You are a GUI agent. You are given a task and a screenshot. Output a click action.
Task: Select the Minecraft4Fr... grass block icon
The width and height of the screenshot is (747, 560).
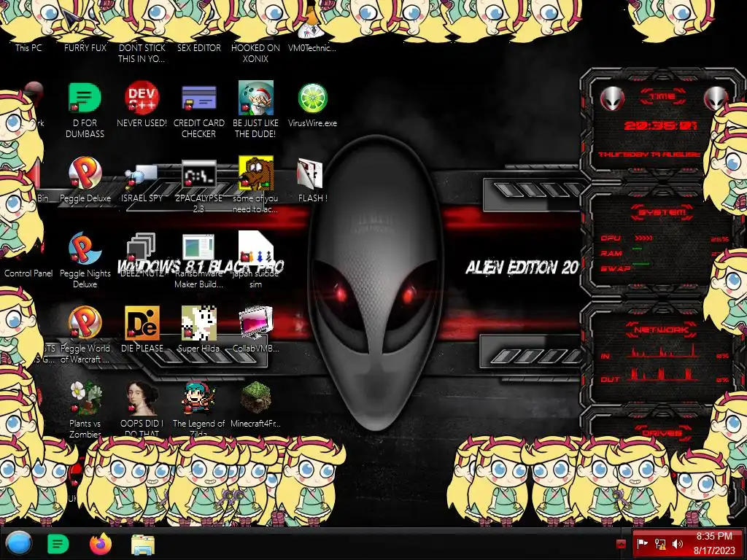pyautogui.click(x=256, y=397)
